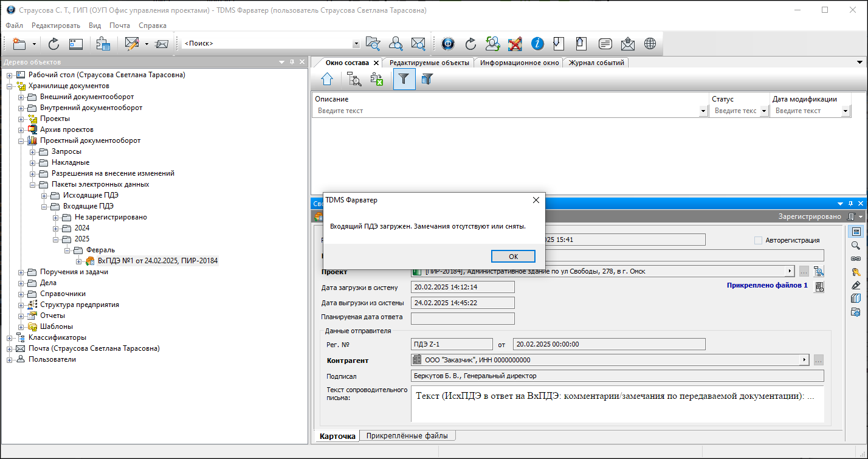This screenshot has width=868, height=459.
Task: Click the globe icon in main toolbar
Action: 650,44
